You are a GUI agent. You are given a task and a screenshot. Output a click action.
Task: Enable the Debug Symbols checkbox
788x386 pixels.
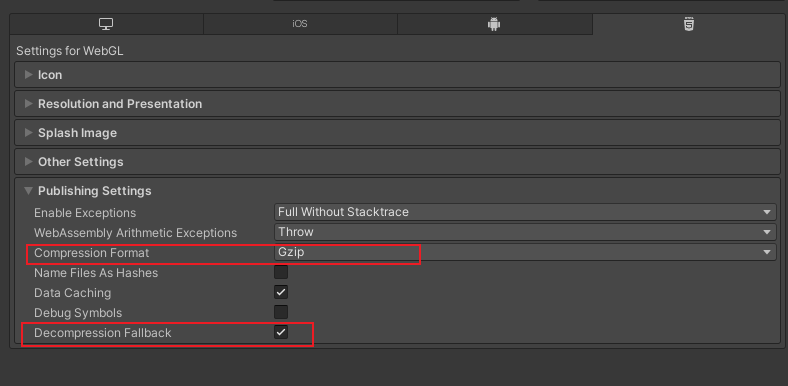pos(281,312)
